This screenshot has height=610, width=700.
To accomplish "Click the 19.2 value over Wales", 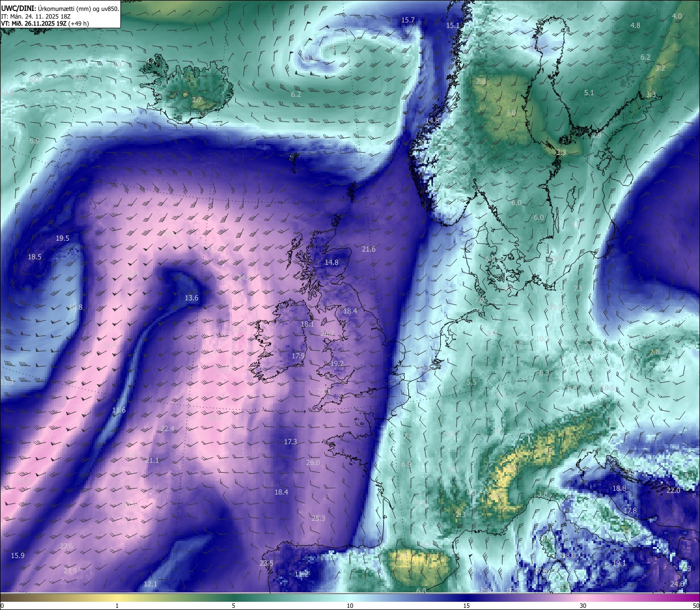I will click(337, 364).
